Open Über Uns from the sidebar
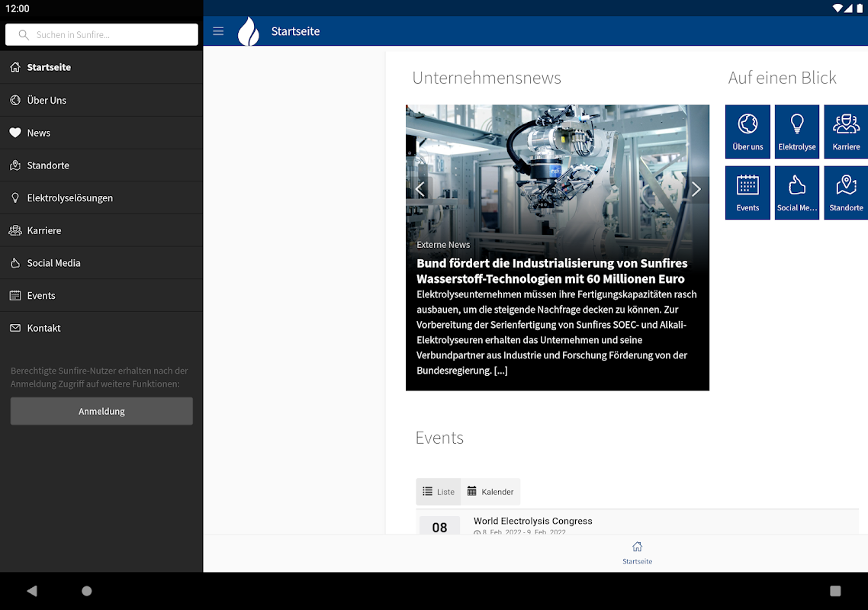Image resolution: width=868 pixels, height=610 pixels. [101, 100]
